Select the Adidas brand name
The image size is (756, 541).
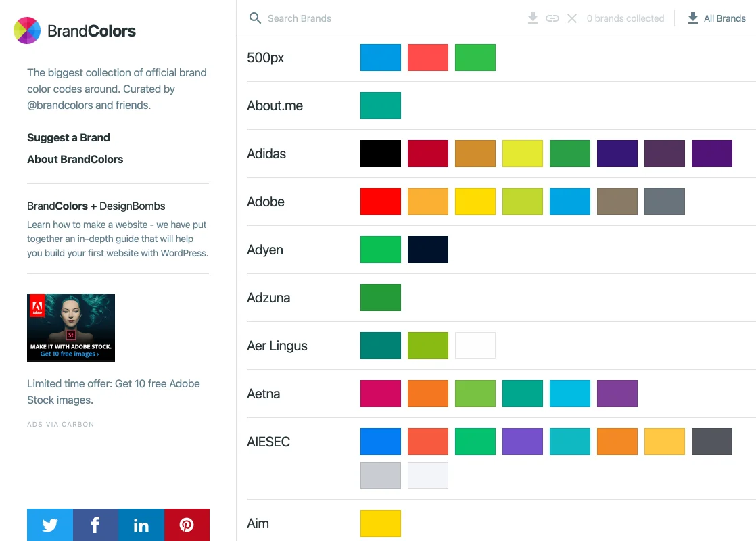click(266, 154)
